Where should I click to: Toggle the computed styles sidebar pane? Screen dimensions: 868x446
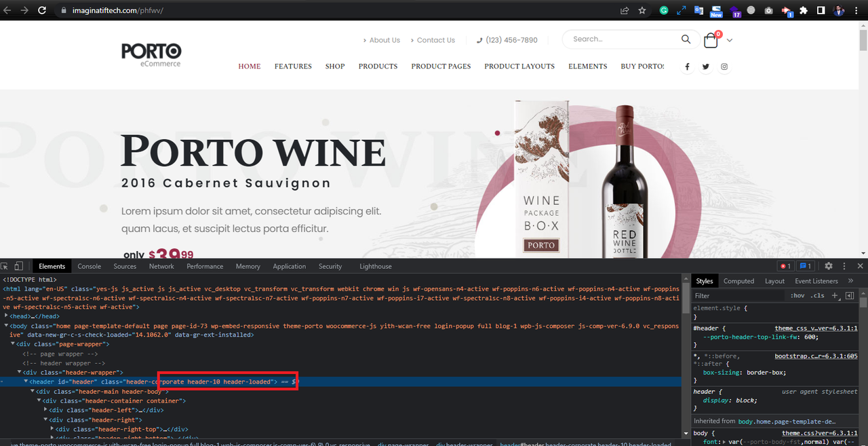pyautogui.click(x=849, y=295)
